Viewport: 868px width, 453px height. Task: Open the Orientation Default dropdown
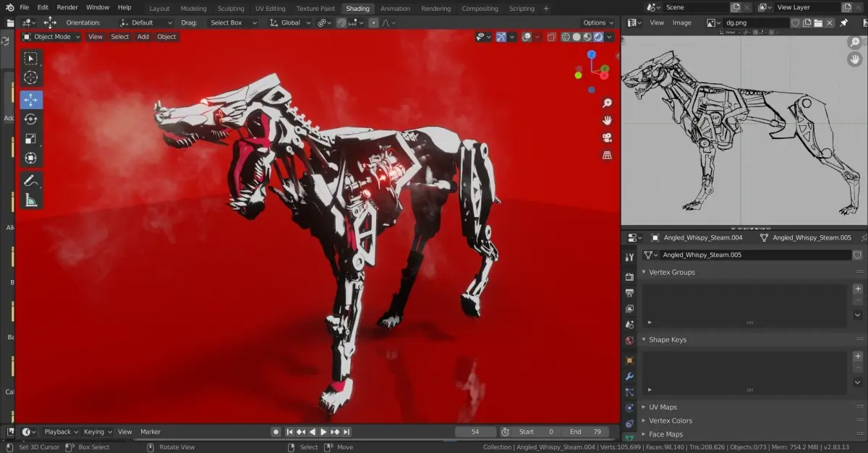[146, 22]
